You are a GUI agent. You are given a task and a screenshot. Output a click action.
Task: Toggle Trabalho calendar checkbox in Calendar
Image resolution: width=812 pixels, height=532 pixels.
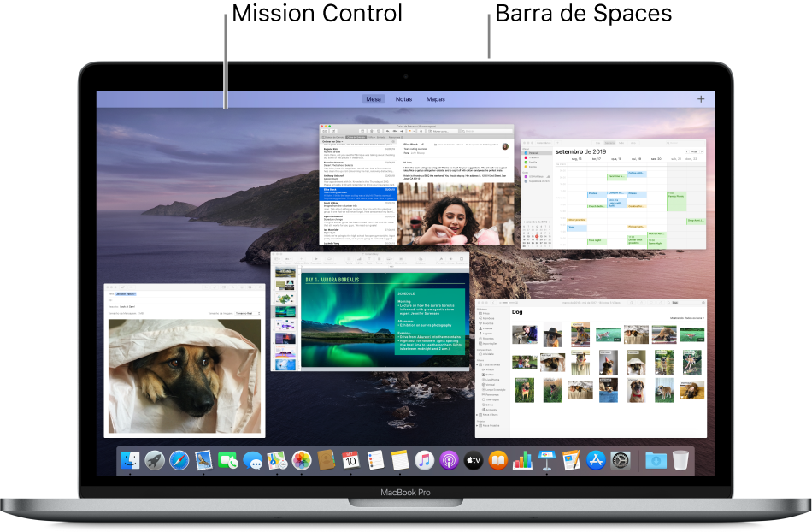pos(527,157)
